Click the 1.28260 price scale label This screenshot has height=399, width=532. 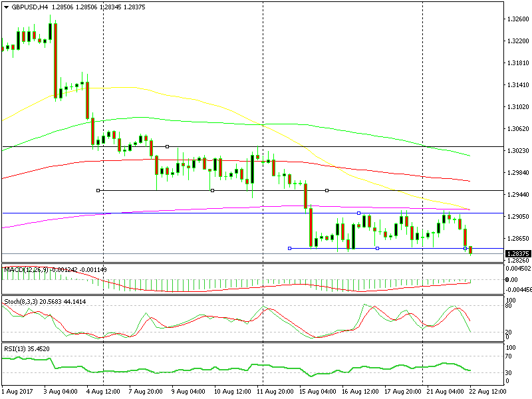coord(518,261)
